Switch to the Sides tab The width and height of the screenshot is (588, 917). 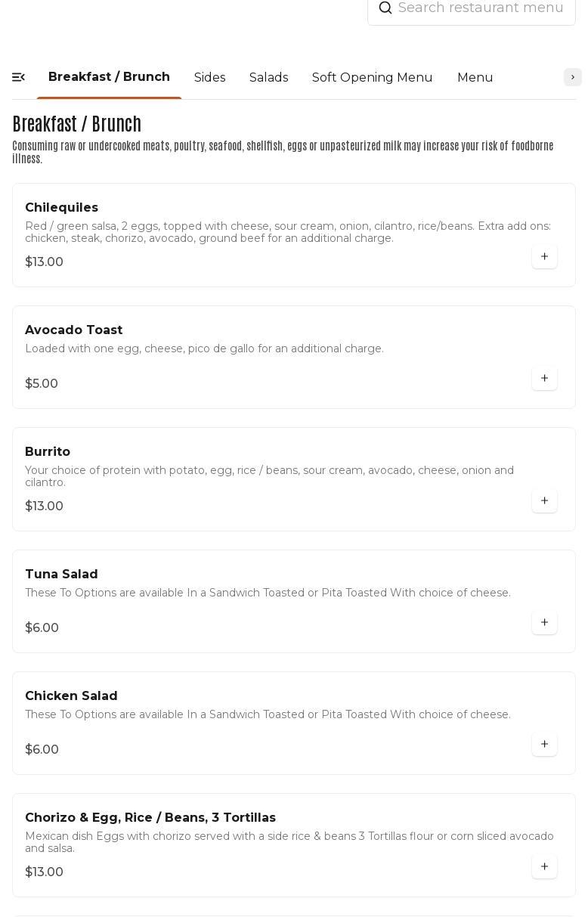[209, 77]
